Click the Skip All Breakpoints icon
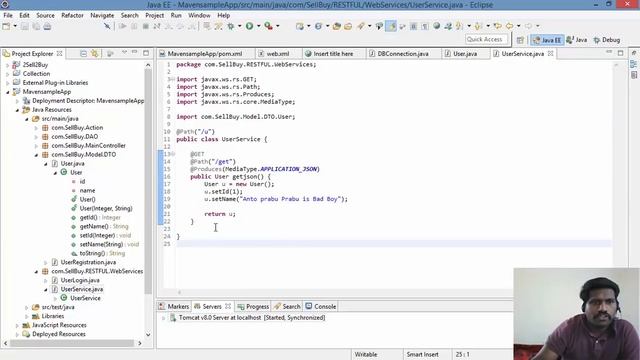 tap(107, 26)
